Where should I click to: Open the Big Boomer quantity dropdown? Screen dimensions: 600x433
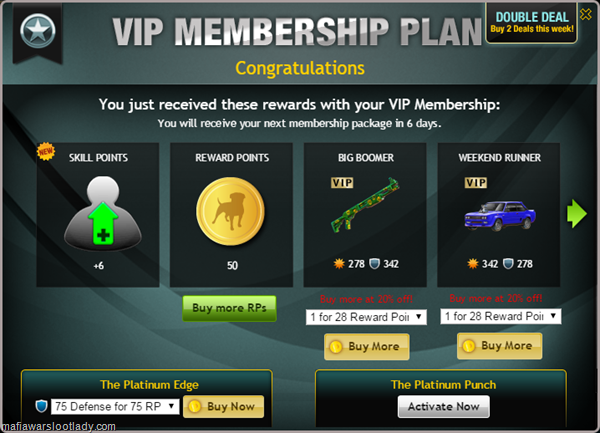tap(366, 317)
